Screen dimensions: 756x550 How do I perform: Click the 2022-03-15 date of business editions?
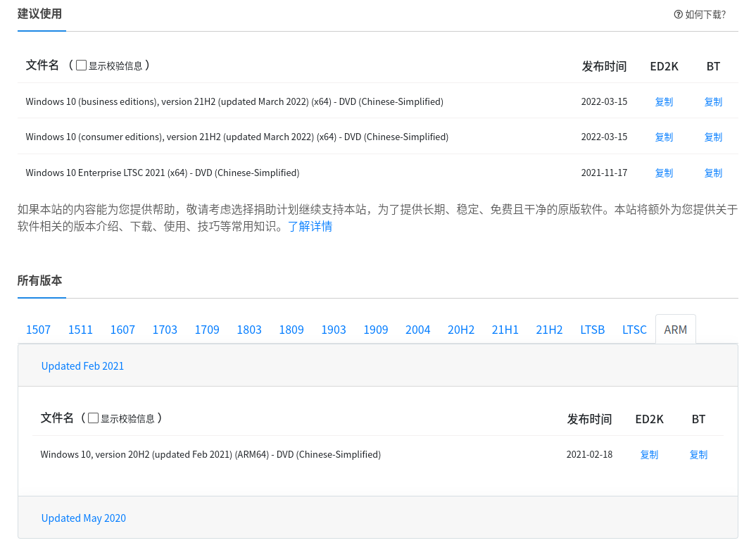click(x=604, y=102)
